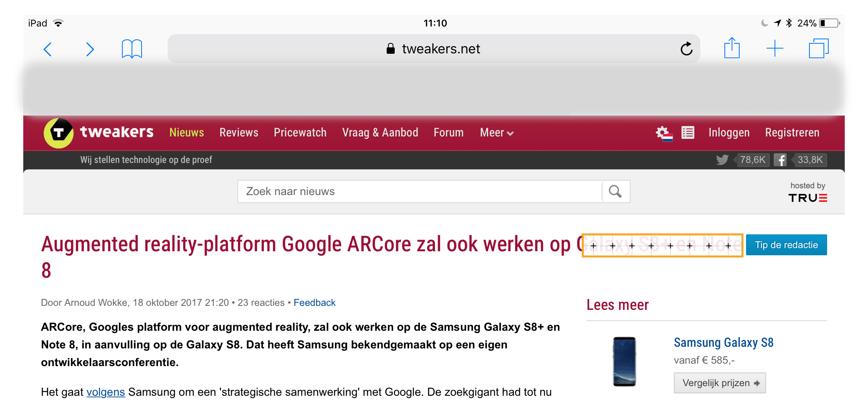Click the Tip de redactie button

[786, 245]
